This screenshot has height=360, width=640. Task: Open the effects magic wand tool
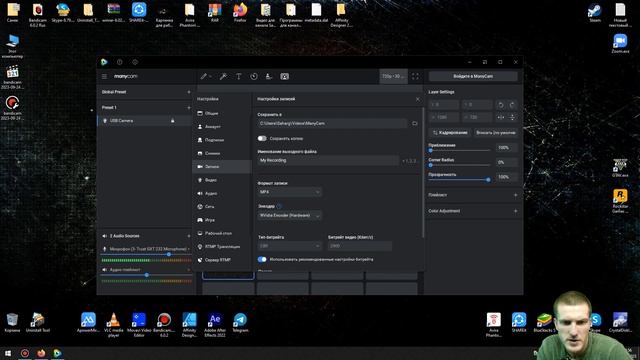point(223,76)
